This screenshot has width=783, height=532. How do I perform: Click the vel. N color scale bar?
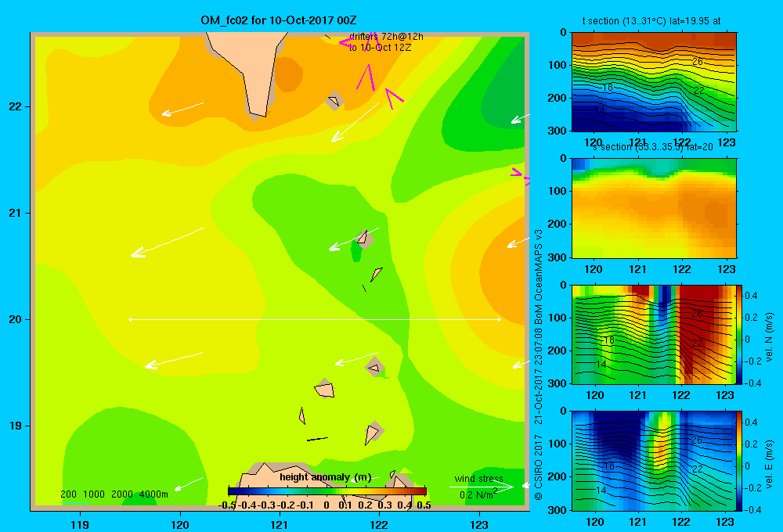pyautogui.click(x=740, y=334)
